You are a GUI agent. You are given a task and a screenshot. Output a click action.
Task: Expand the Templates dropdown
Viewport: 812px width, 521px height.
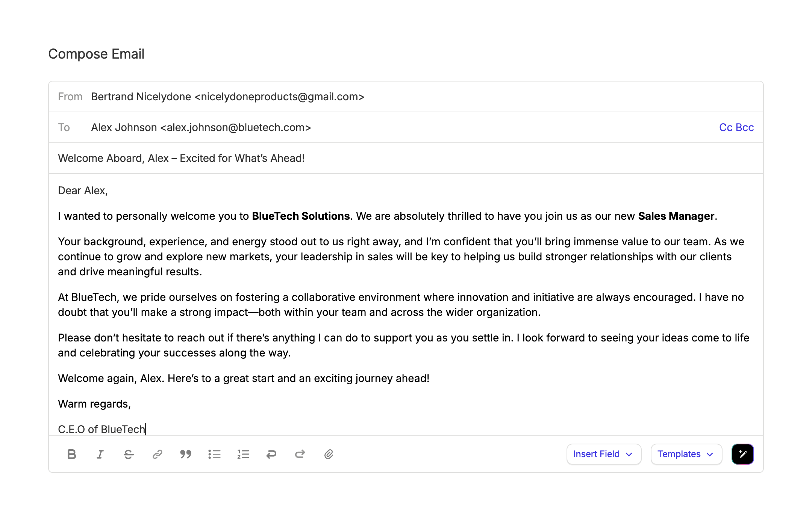click(x=686, y=454)
